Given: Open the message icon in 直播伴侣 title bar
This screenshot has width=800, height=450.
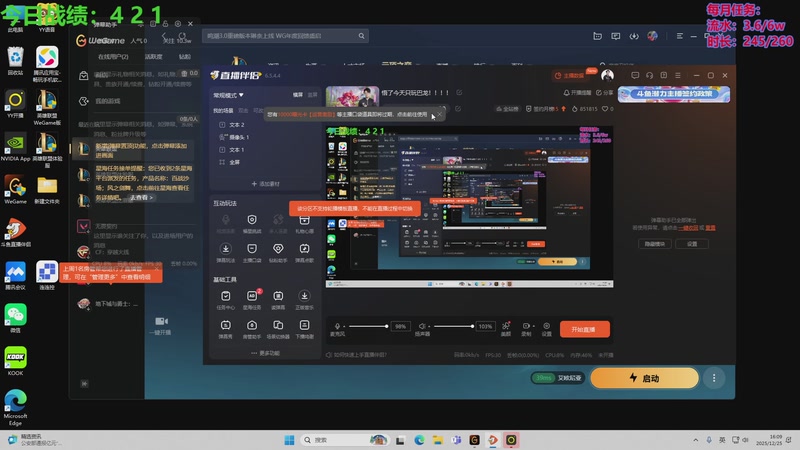Looking at the screenshot, I should click(635, 76).
